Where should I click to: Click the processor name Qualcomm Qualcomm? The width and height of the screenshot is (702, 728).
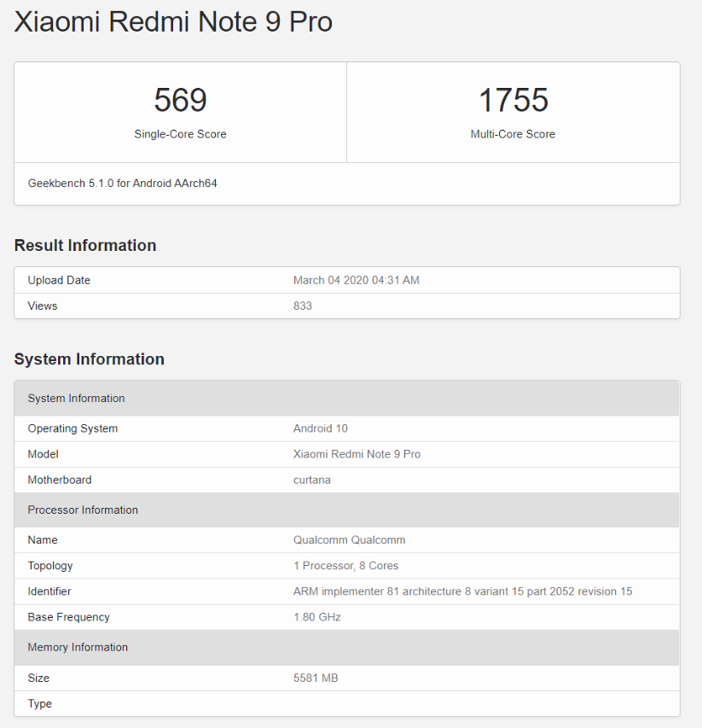tap(349, 539)
